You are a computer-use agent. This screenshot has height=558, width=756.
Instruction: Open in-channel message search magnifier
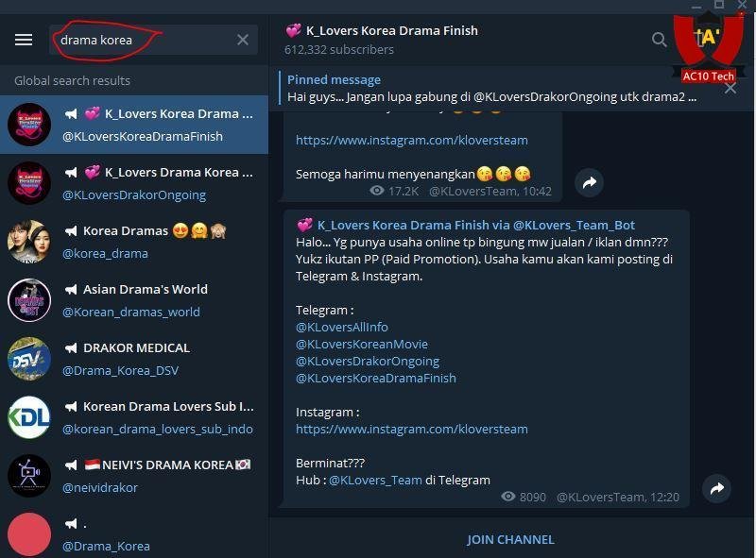click(x=660, y=40)
